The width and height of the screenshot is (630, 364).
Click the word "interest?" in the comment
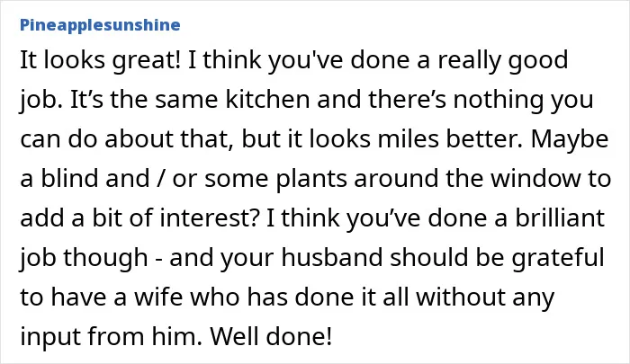[x=209, y=218]
